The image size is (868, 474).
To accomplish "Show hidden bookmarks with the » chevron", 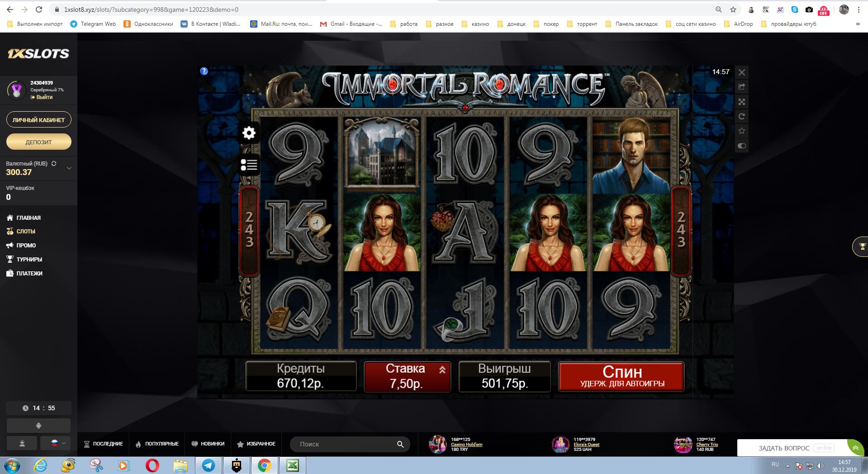I will [858, 24].
